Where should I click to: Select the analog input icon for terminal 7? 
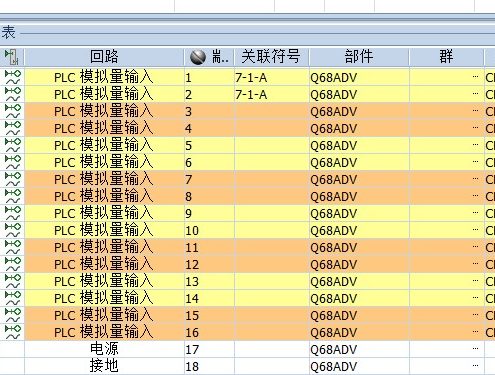click(x=13, y=179)
